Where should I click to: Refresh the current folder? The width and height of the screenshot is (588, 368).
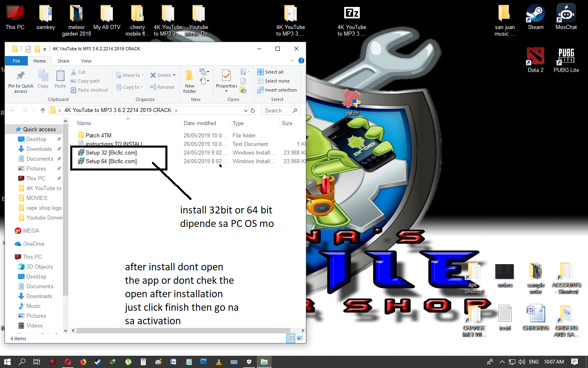253,110
